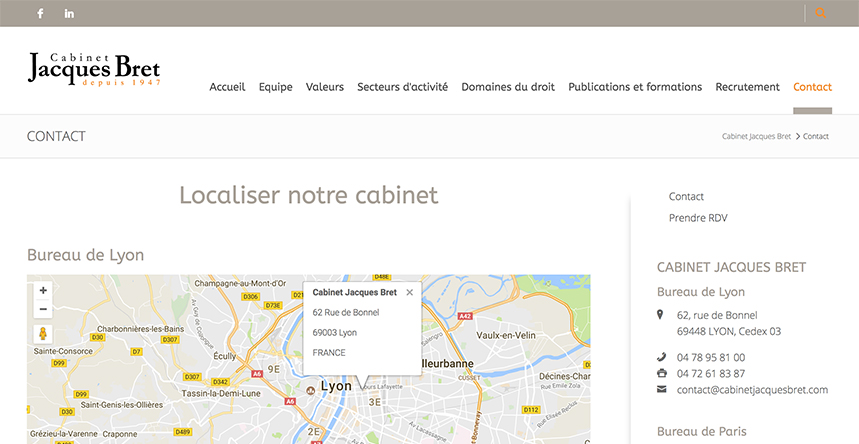Viewport: 859px width, 444px height.
Task: Click the location pin icon by address
Action: [660, 315]
